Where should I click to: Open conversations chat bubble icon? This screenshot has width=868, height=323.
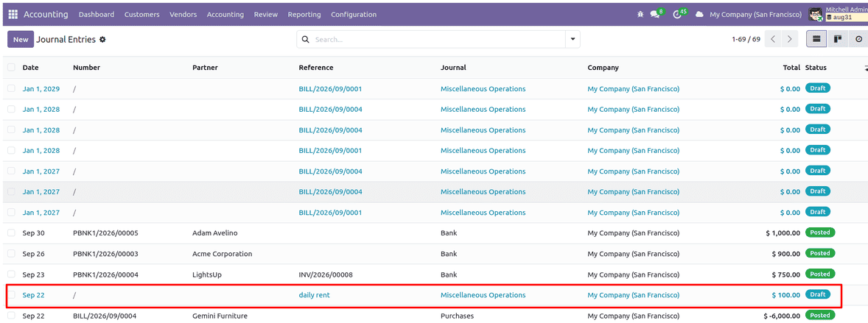655,15
